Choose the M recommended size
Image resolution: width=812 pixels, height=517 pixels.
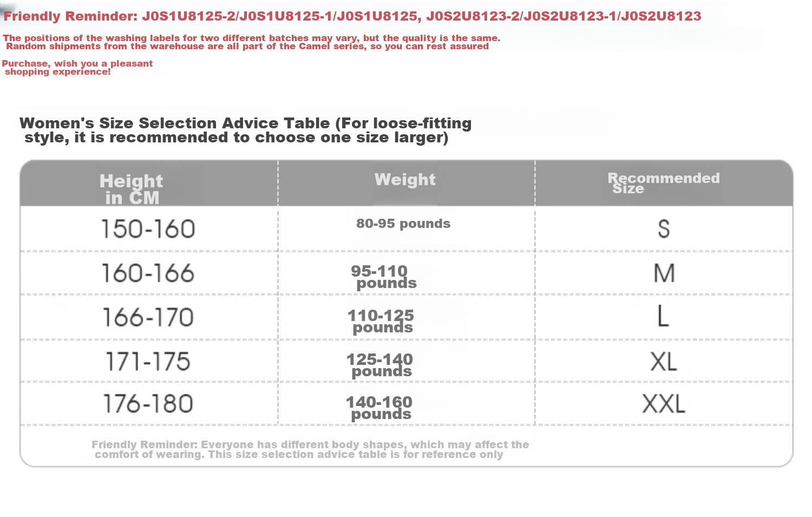click(664, 273)
